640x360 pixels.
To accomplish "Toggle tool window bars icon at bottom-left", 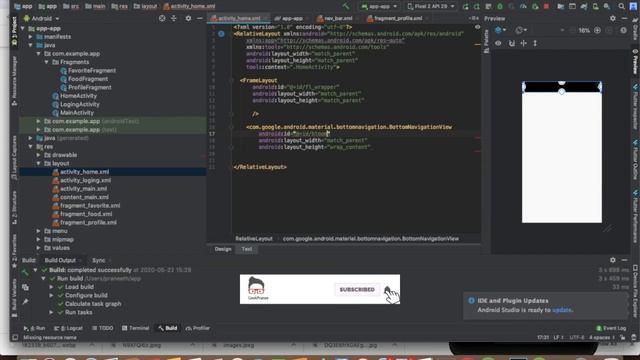I will [15, 338].
